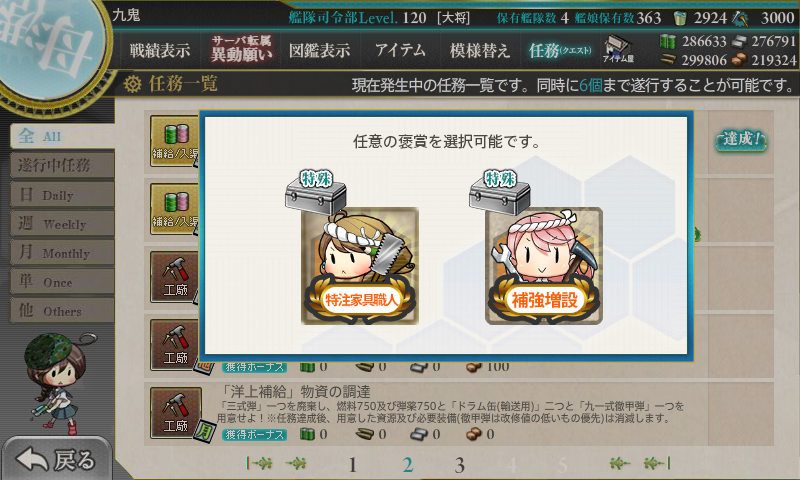800x480 pixels.
Task: Jump to the last page arrow
Action: [x=656, y=463]
